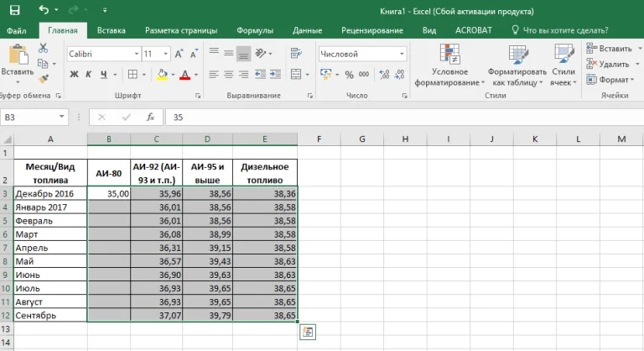
Task: Apply accounting currency number format
Action: (x=325, y=75)
